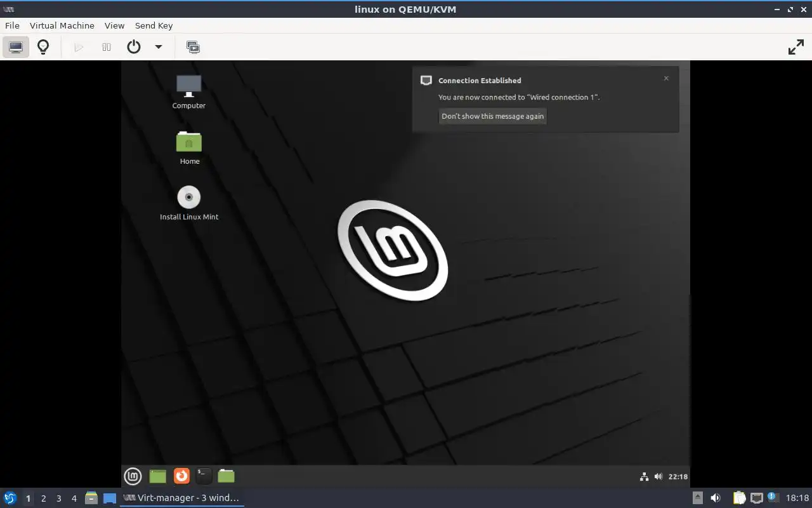Screen dimensions: 812x508
Task: Open the Virtual Machine menu
Action: click(62, 25)
